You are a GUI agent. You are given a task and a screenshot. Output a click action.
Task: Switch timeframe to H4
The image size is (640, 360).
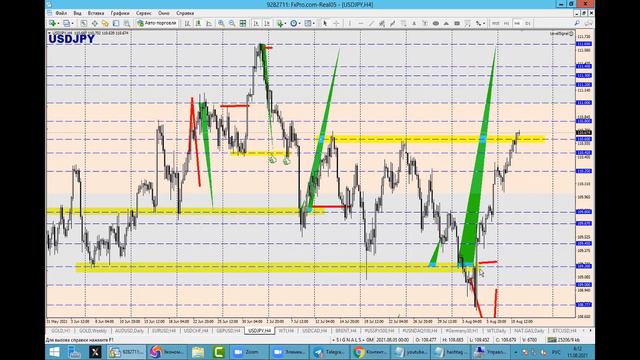click(517, 23)
